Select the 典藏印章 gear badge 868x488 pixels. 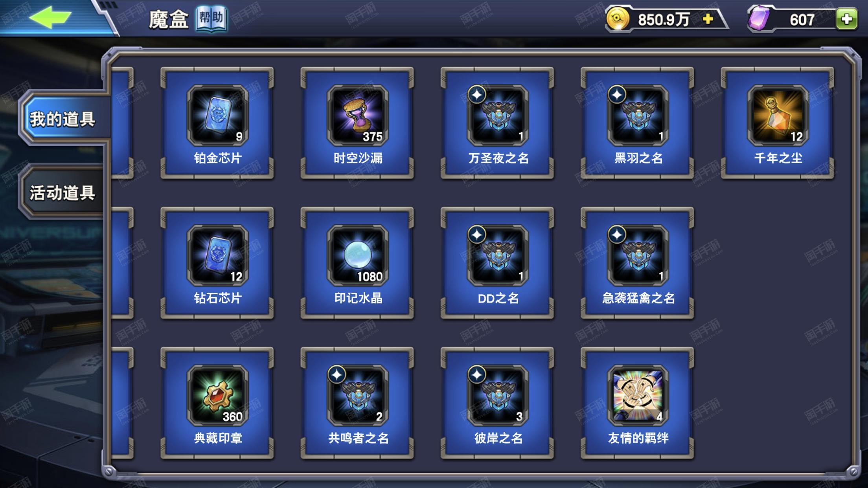click(217, 403)
